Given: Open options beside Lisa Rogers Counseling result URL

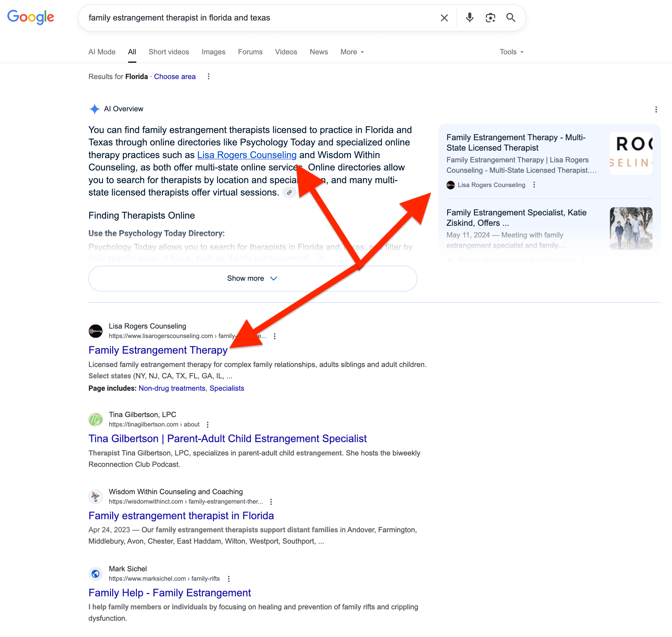Looking at the screenshot, I should tap(275, 336).
